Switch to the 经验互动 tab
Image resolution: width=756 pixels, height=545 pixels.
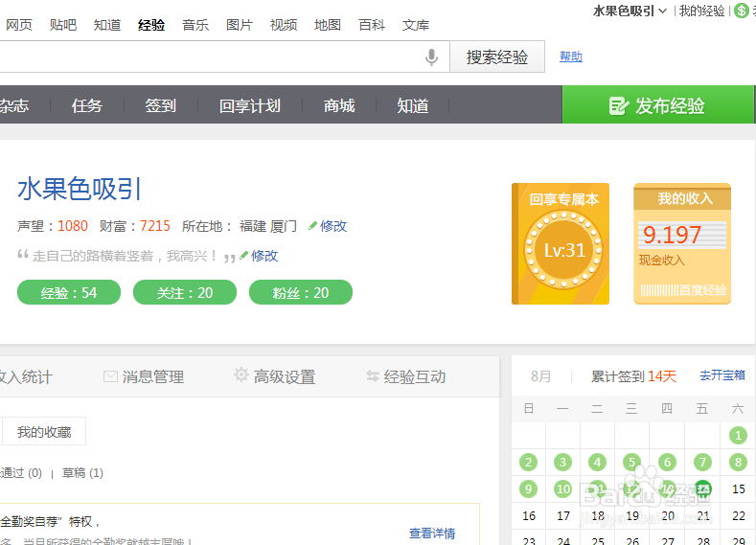tap(406, 376)
